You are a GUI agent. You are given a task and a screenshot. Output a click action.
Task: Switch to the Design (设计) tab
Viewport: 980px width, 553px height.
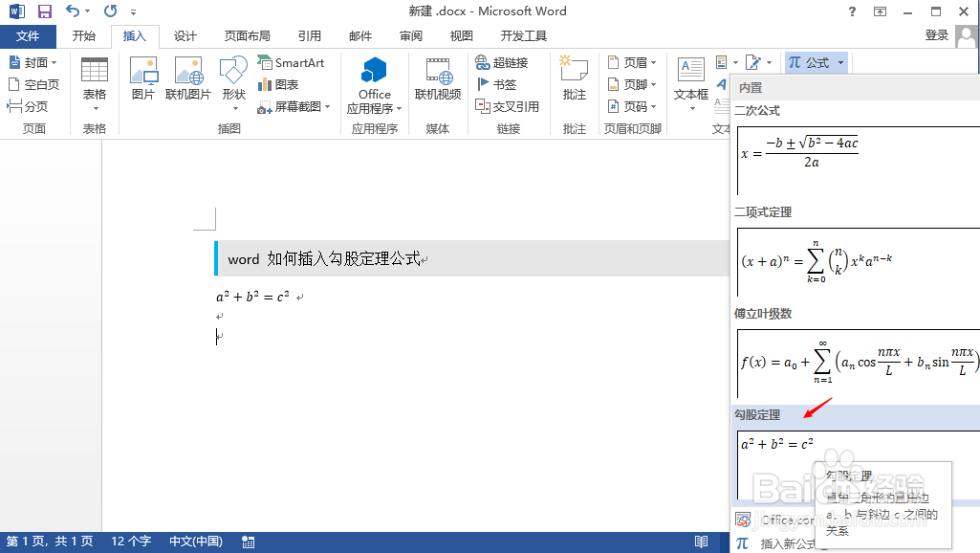pyautogui.click(x=185, y=36)
